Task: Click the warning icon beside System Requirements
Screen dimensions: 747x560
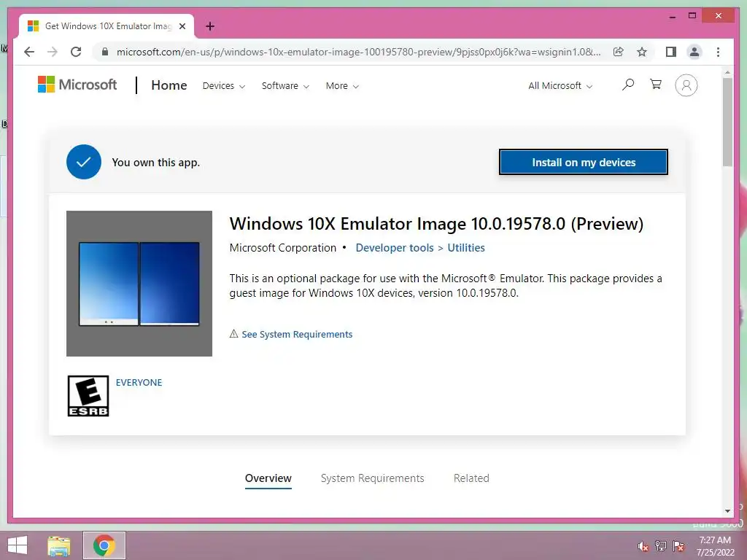Action: point(233,334)
